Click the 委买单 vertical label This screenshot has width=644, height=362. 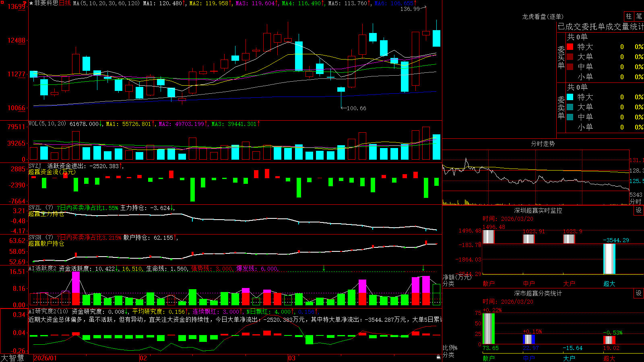561,57
